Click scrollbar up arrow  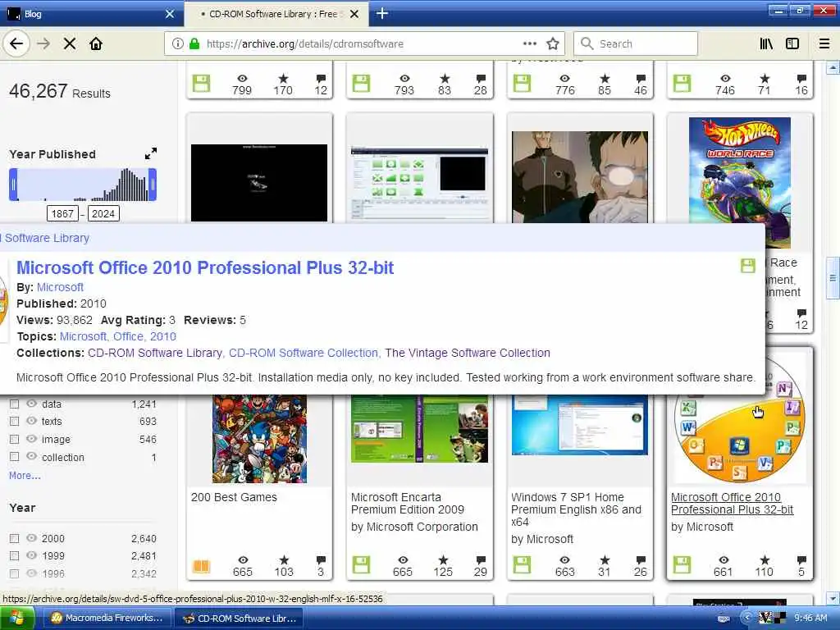click(833, 68)
